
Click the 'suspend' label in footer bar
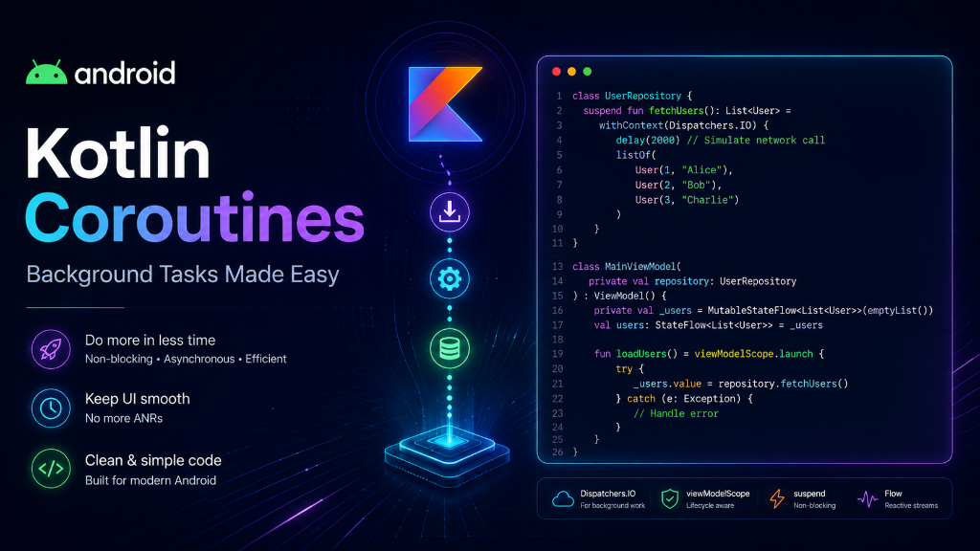tap(810, 493)
